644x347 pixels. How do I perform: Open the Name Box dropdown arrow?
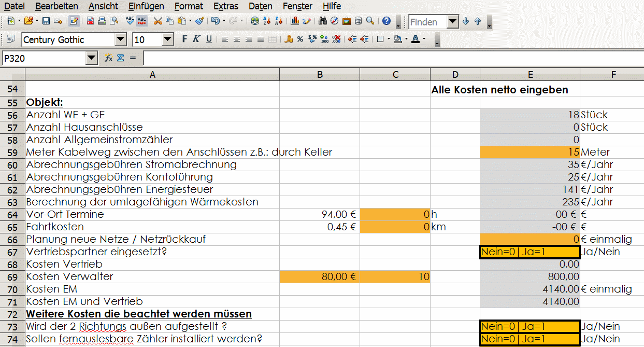point(92,58)
